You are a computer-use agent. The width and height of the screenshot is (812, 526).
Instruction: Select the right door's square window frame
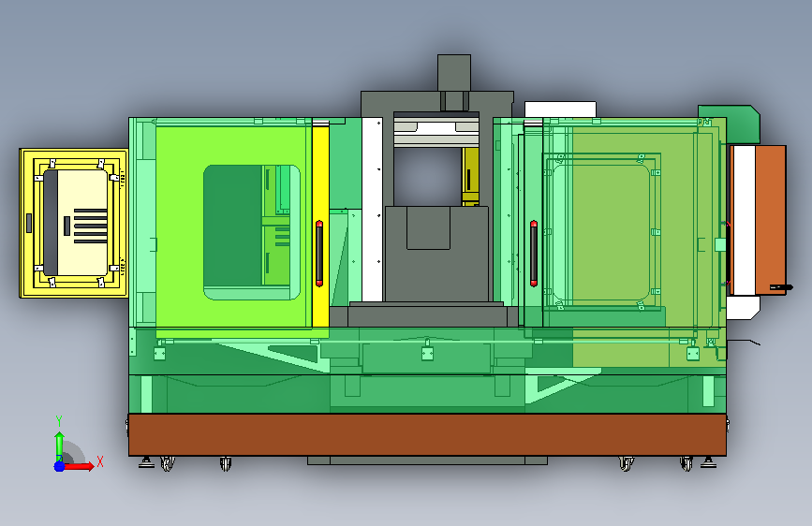coord(602,231)
